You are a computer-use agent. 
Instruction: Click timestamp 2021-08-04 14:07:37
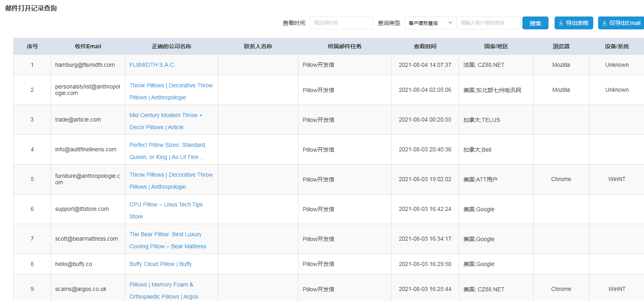[425, 65]
